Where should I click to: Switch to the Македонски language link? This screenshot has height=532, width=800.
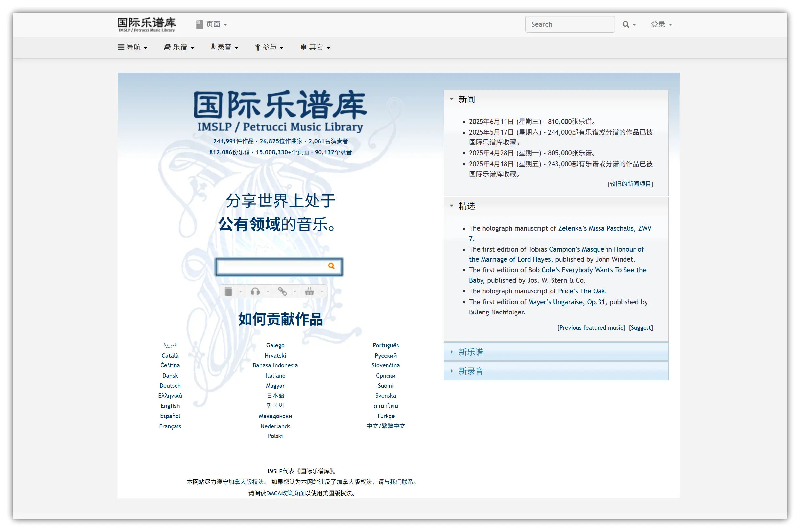(x=275, y=416)
